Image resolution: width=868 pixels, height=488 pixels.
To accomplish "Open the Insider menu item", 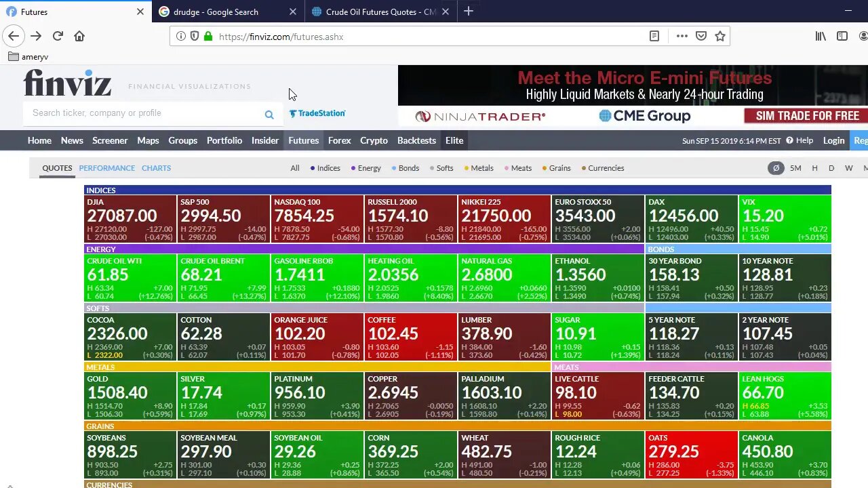I will [x=265, y=140].
